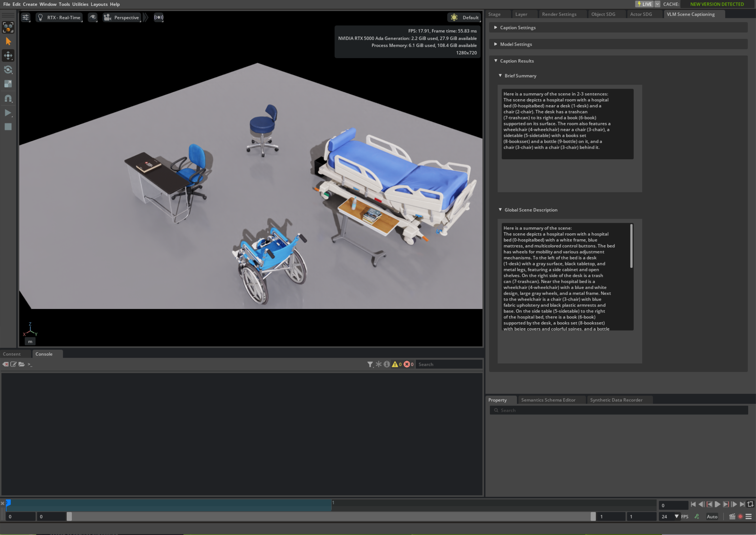Click the console Search field
The width and height of the screenshot is (756, 535).
(448, 364)
